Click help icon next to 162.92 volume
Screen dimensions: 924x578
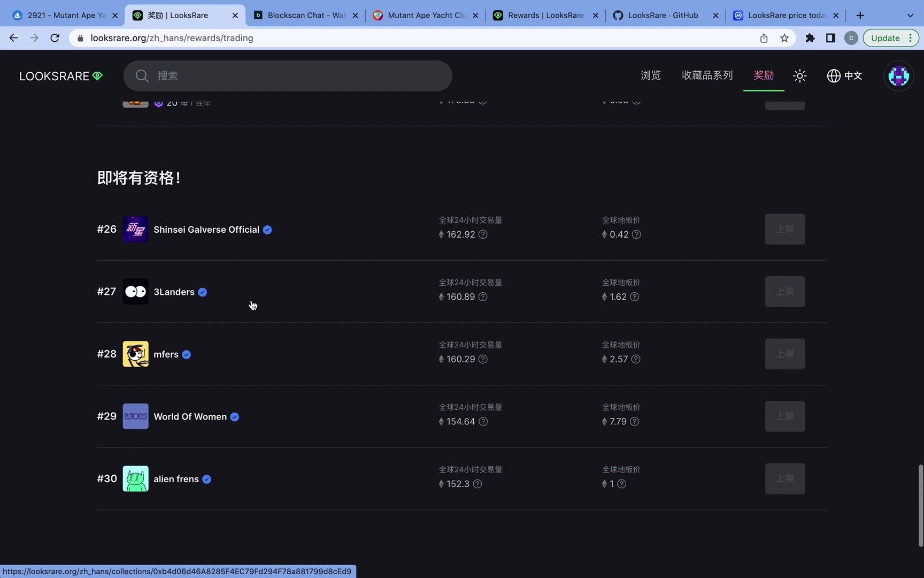coord(483,234)
